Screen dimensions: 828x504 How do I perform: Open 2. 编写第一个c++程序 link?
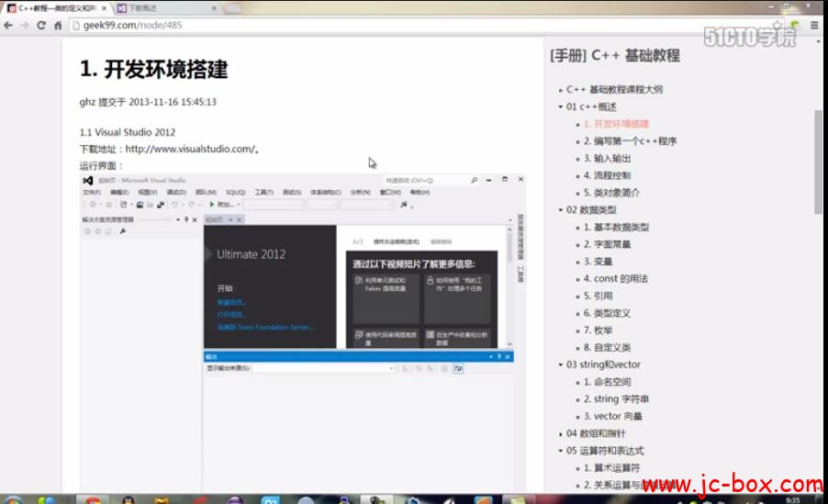[630, 141]
